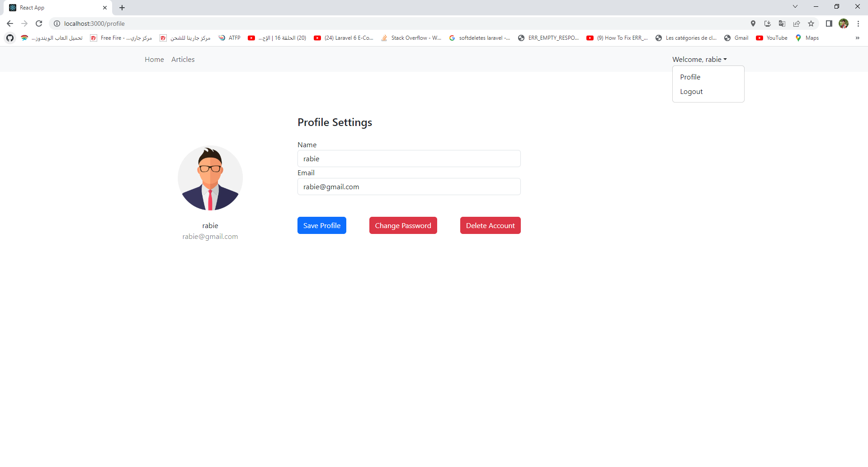This screenshot has height=467, width=868.
Task: Click inside the Name input field
Action: [x=409, y=159]
